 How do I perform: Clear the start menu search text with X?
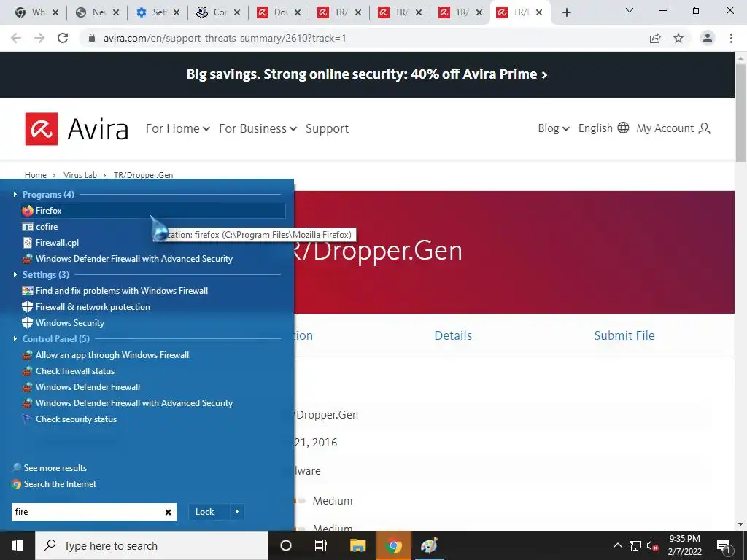tap(169, 513)
